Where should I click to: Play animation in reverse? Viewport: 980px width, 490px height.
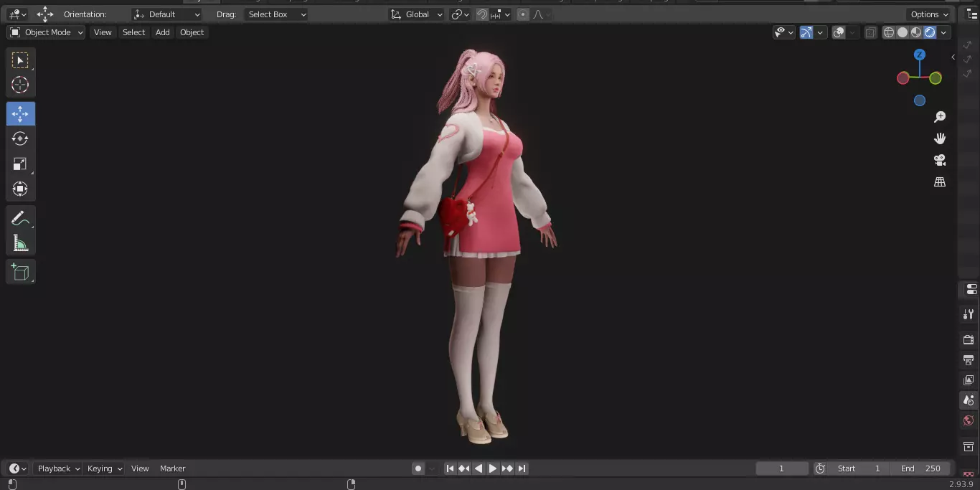479,468
